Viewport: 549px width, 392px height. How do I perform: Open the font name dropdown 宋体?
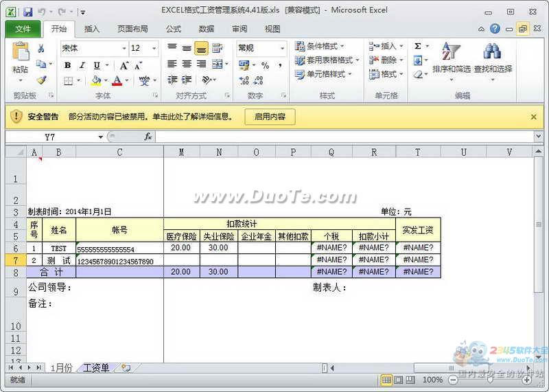(124, 48)
